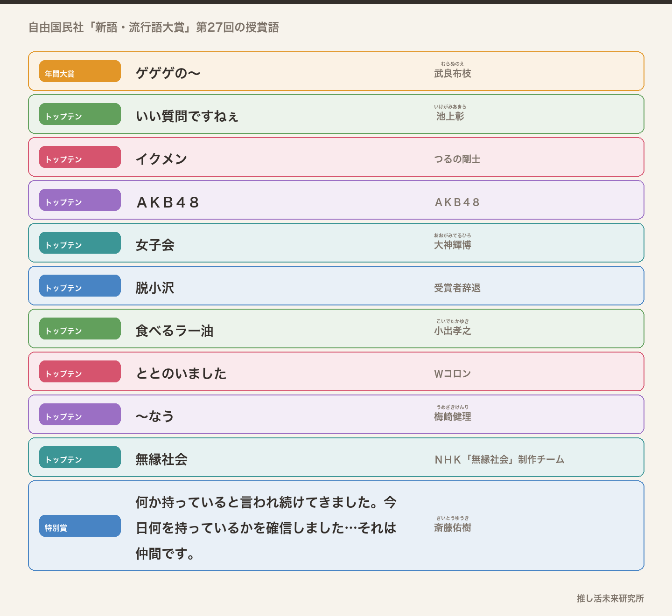Select the phrase ゲゲゲの〜
672x616 pixels.
click(x=168, y=73)
